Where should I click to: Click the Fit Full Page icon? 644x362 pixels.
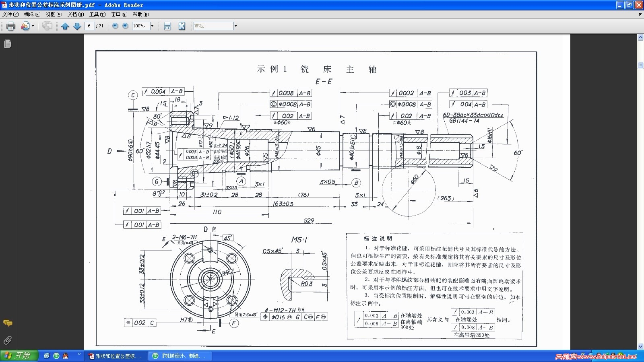182,26
